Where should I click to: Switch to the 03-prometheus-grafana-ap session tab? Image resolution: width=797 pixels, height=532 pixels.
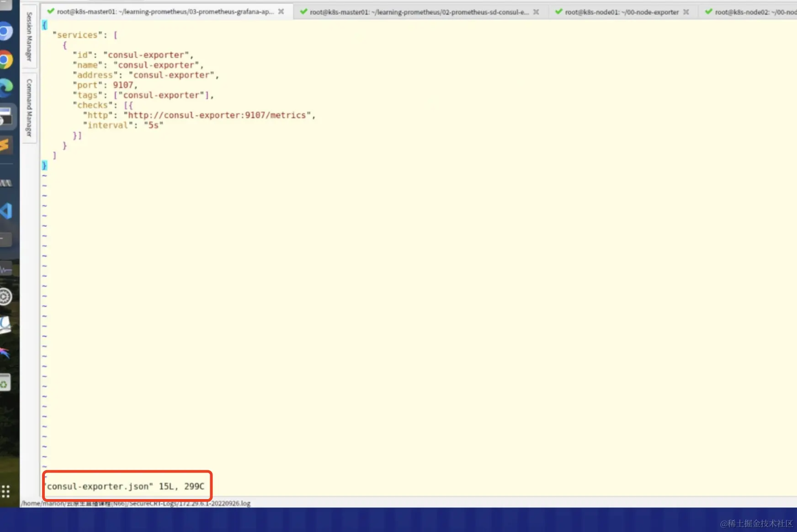[x=166, y=11]
